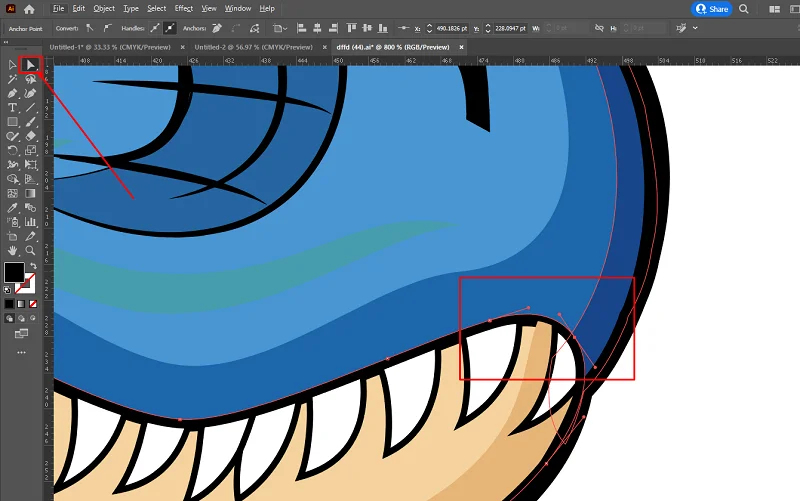
Task: Select the Blend tool
Action: (x=31, y=208)
